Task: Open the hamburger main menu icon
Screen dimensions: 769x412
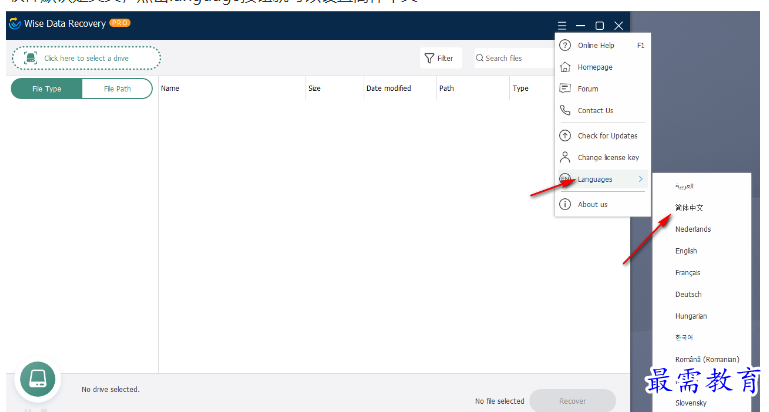Action: [x=562, y=26]
